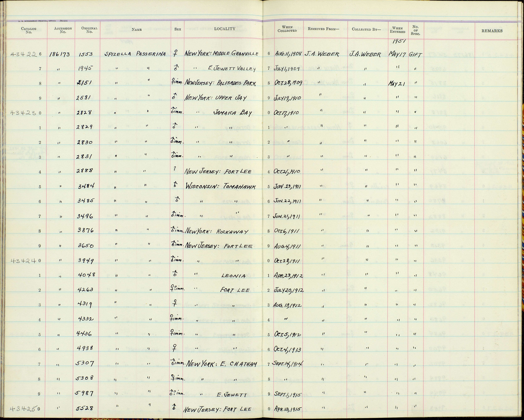Click the WHEN COLLECTED column header
Image resolution: width=524 pixels, height=420 pixels.
(x=287, y=29)
